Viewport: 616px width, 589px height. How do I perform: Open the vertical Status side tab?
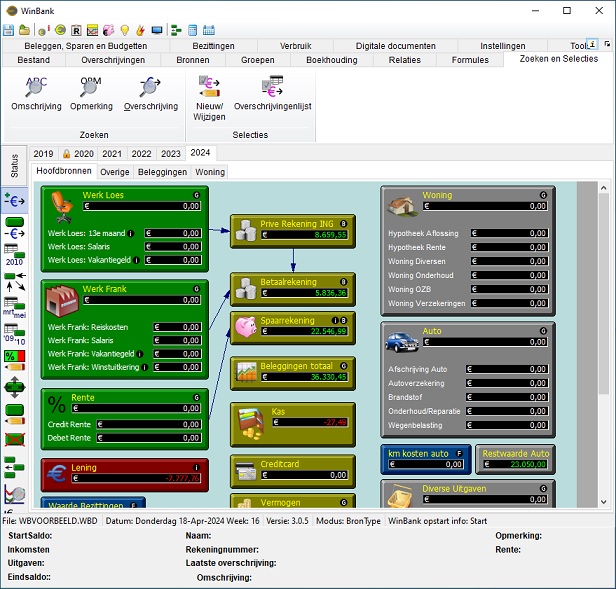point(14,165)
